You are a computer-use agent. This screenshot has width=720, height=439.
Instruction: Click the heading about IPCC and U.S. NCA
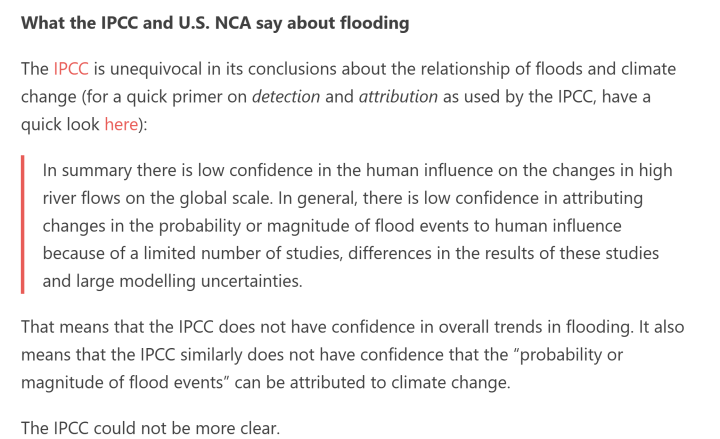point(216,24)
